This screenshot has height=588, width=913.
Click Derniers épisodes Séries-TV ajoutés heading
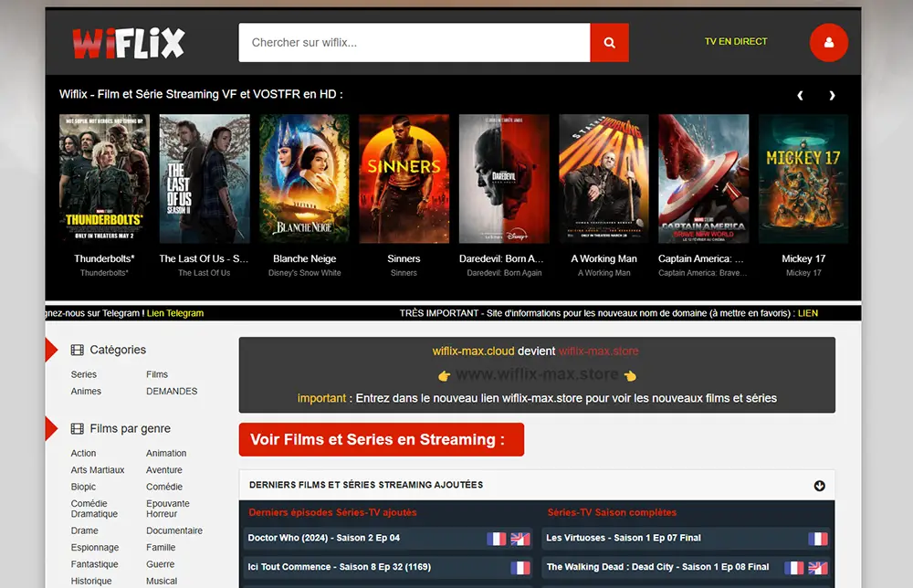coord(332,513)
